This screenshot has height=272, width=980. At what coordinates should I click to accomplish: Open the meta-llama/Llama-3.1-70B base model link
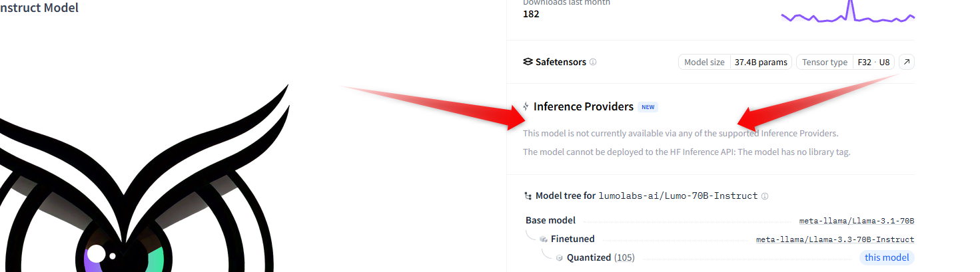click(856, 221)
